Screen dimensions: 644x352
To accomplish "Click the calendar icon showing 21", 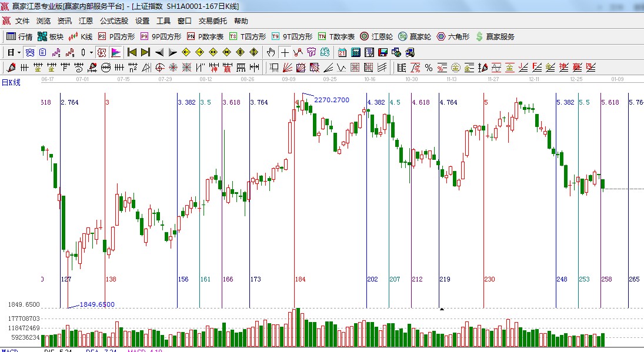I will point(342,52).
